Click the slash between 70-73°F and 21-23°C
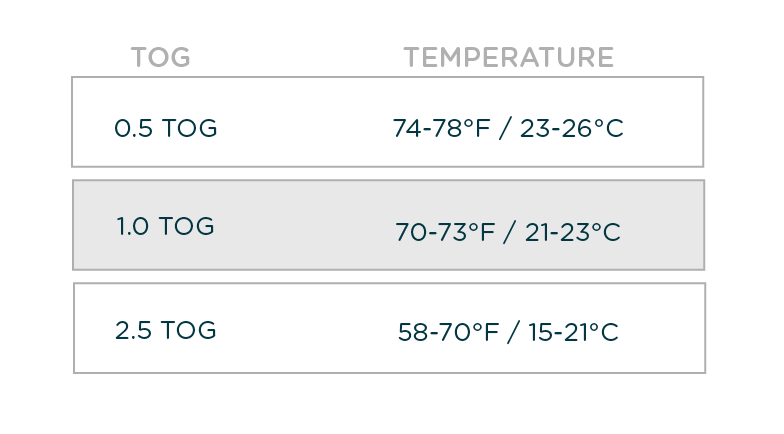This screenshot has height=434, width=784. click(x=509, y=233)
